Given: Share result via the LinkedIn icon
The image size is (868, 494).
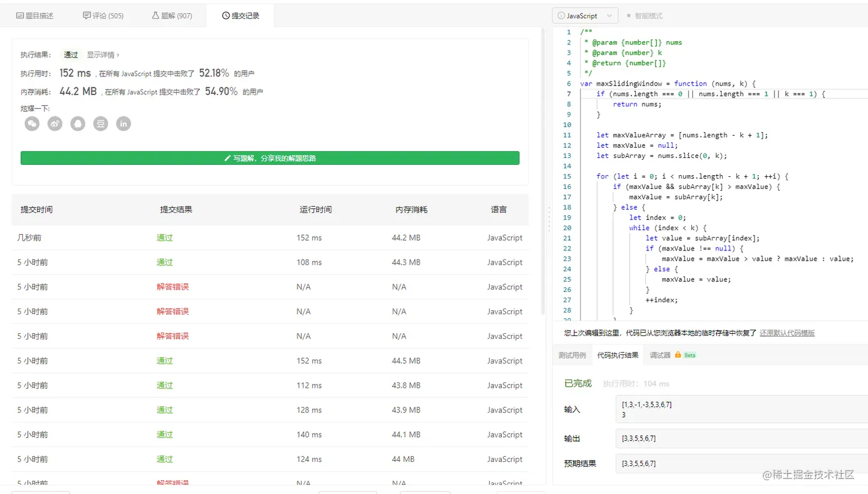Looking at the screenshot, I should click(x=123, y=123).
